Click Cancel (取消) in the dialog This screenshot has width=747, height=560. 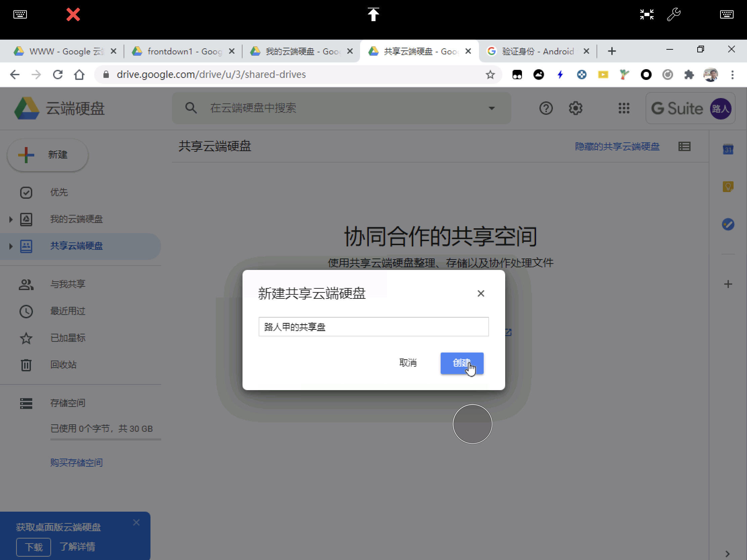click(408, 363)
